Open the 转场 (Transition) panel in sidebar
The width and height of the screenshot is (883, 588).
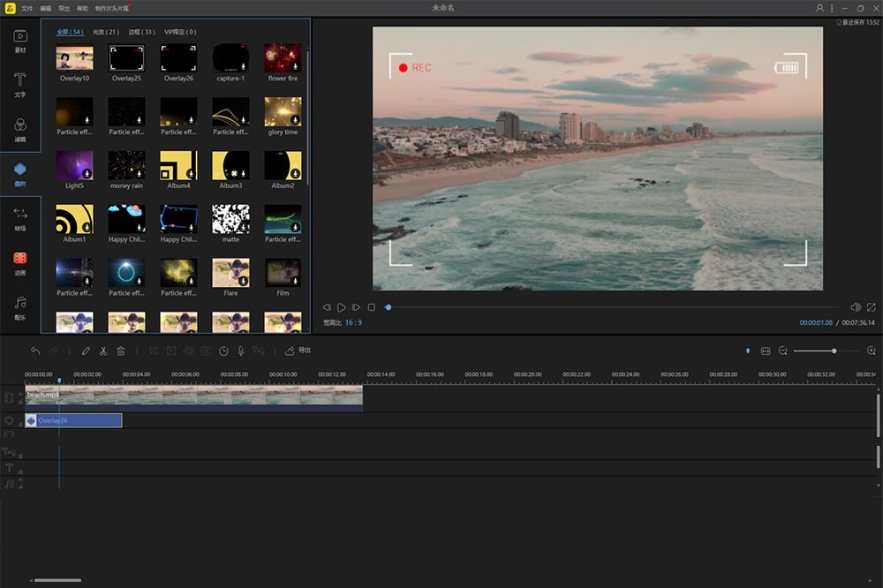19,217
